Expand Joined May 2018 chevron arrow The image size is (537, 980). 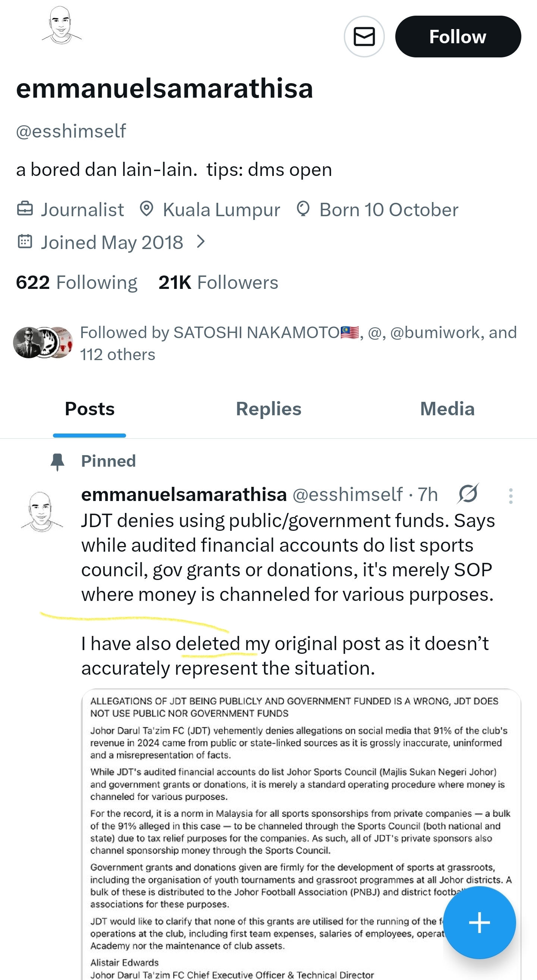201,242
